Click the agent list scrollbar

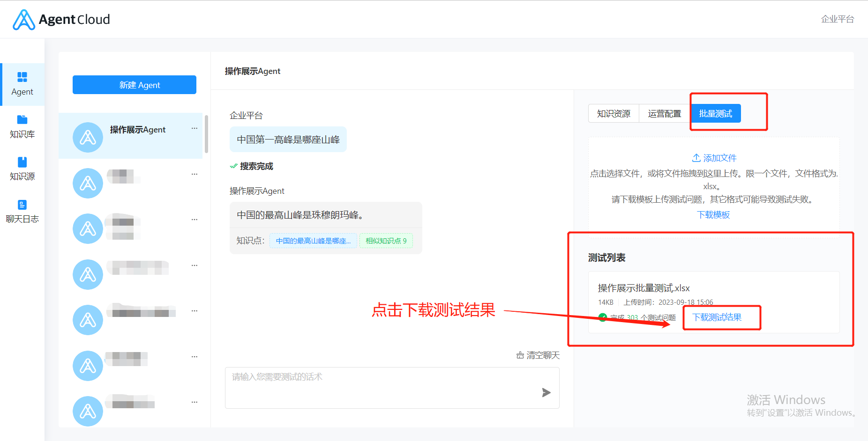(x=206, y=133)
